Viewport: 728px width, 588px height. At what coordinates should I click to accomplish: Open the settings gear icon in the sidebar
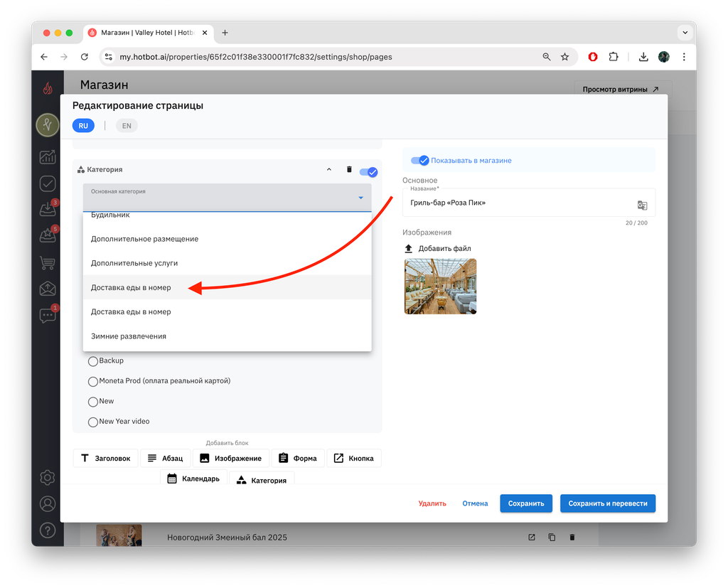pos(48,478)
